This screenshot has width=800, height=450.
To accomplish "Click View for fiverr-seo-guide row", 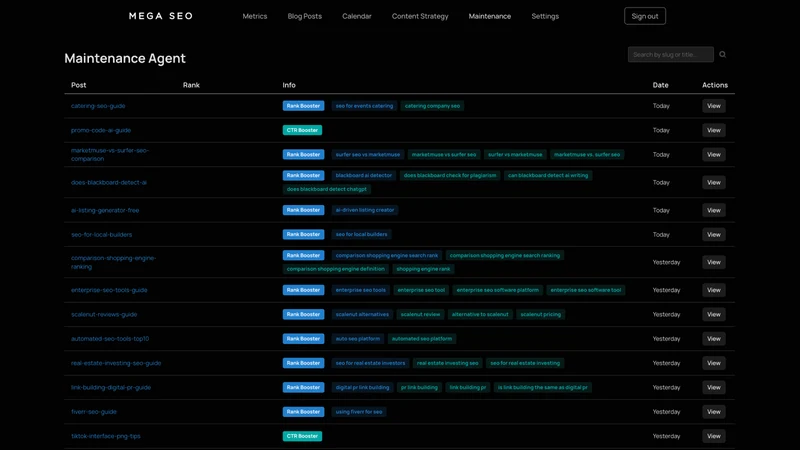I will click(x=714, y=412).
